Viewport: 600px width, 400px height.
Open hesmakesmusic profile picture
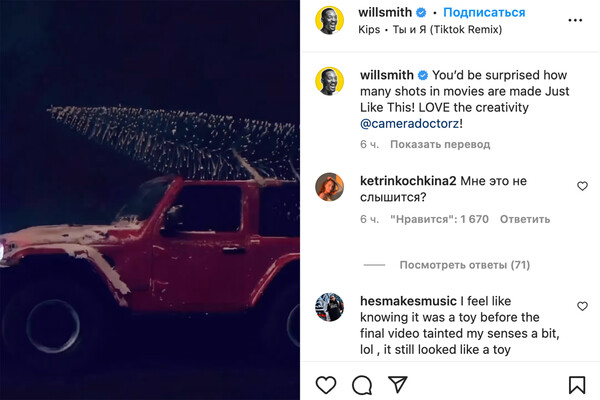click(x=331, y=307)
